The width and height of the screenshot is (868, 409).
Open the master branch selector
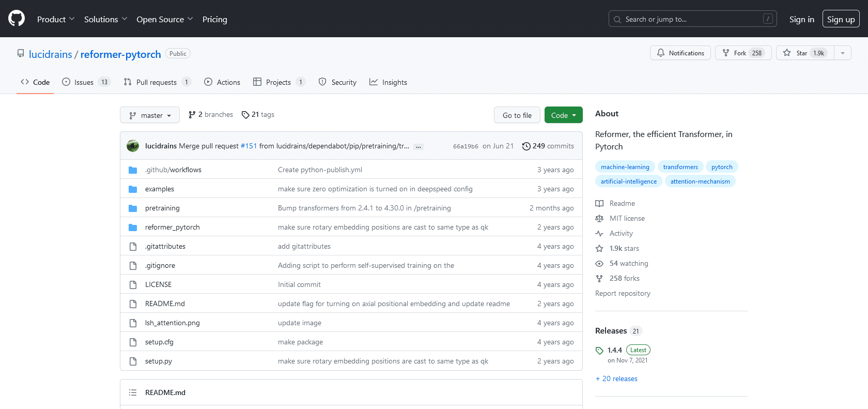(x=150, y=115)
